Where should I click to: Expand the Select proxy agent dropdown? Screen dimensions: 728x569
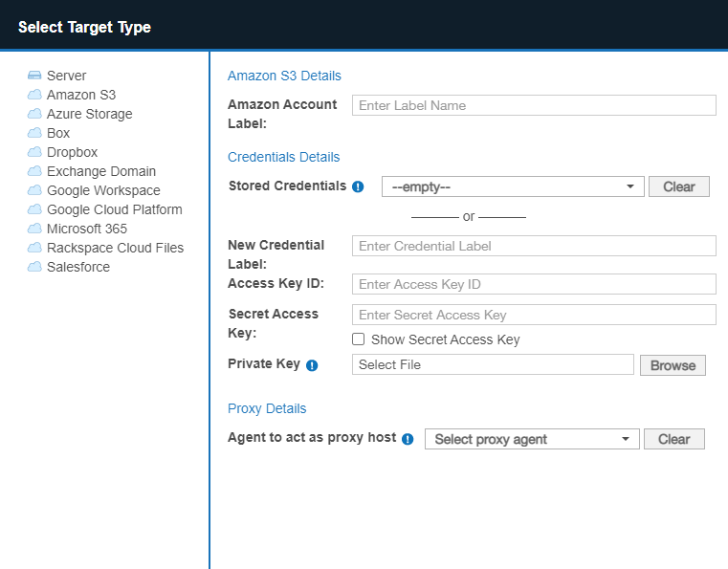(x=532, y=439)
